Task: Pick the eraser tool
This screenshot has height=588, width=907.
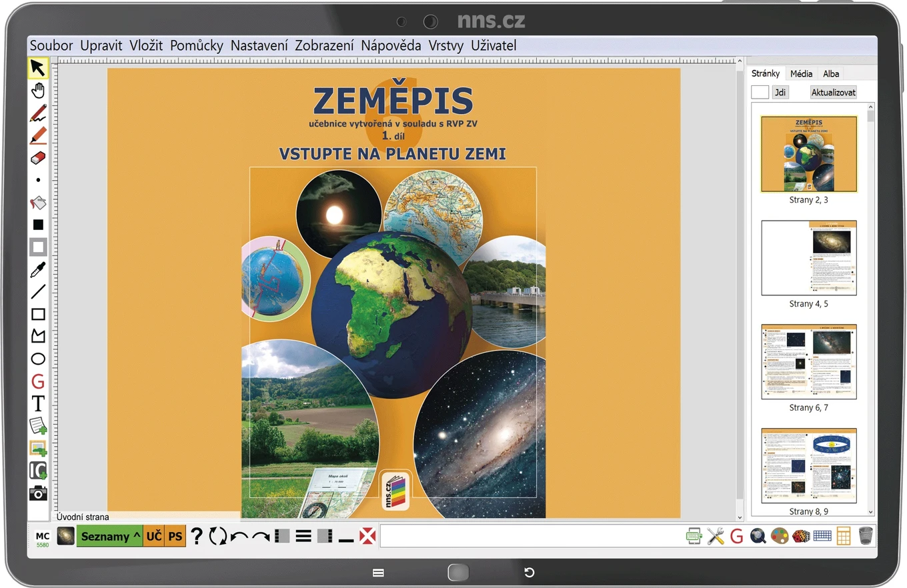Action: 38,158
